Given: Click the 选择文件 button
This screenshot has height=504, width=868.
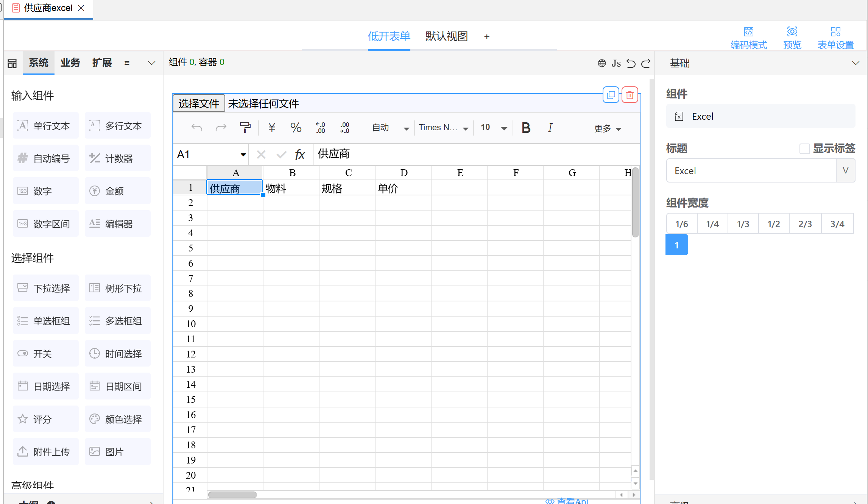Looking at the screenshot, I should (x=199, y=103).
